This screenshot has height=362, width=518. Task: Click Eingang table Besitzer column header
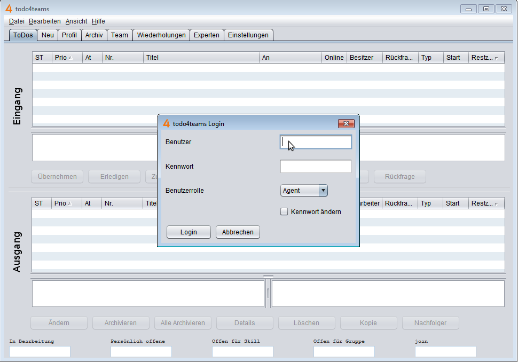point(365,58)
